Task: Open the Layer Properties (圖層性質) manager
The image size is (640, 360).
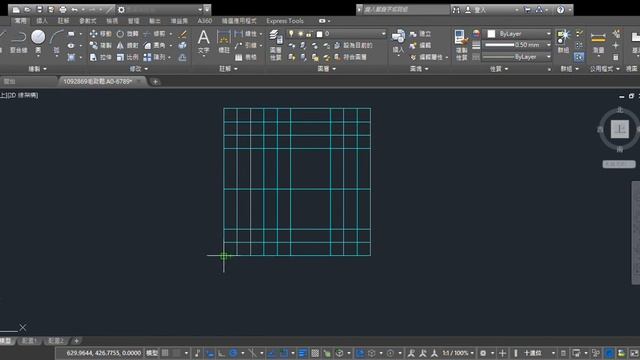Action: click(276, 45)
